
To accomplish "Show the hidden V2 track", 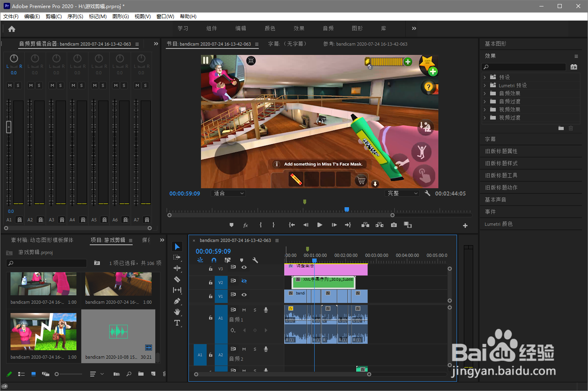I will (244, 281).
